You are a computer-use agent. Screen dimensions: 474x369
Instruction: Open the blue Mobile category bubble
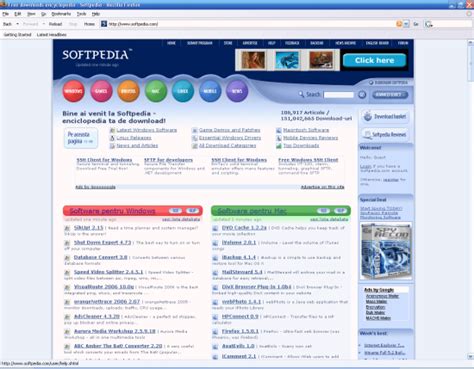tap(210, 91)
